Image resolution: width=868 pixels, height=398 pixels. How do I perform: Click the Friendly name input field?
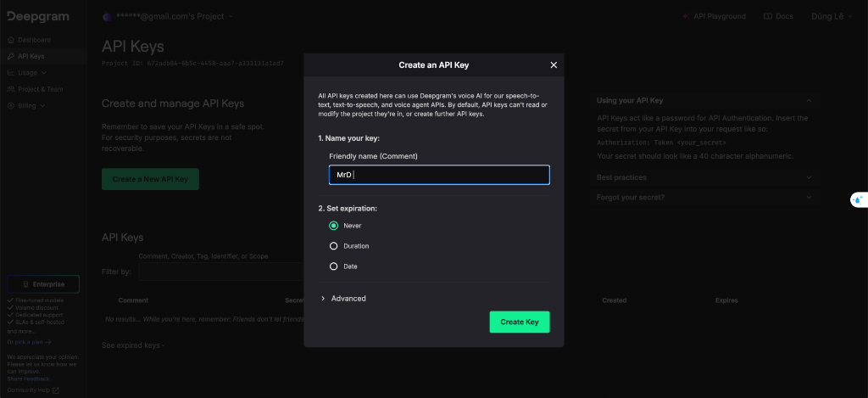(x=439, y=175)
